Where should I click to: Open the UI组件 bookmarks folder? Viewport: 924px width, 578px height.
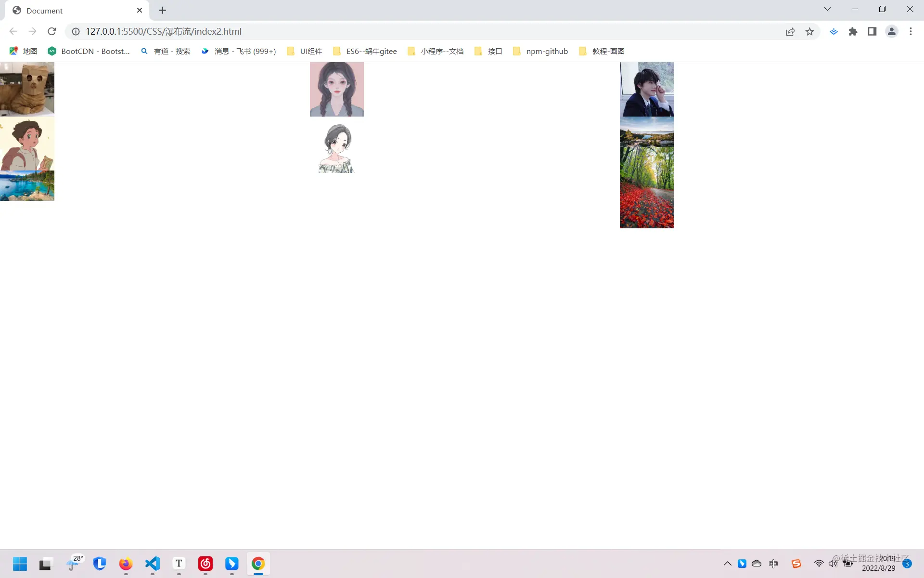click(x=304, y=51)
